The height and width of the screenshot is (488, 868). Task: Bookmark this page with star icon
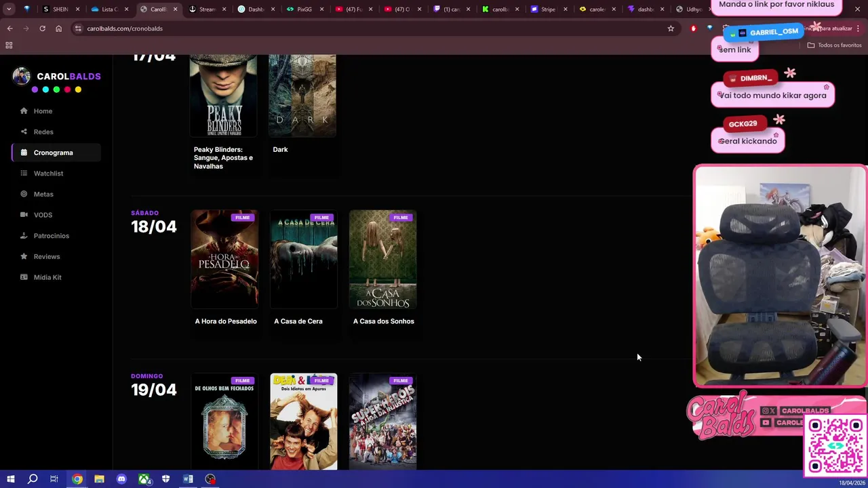(x=671, y=28)
